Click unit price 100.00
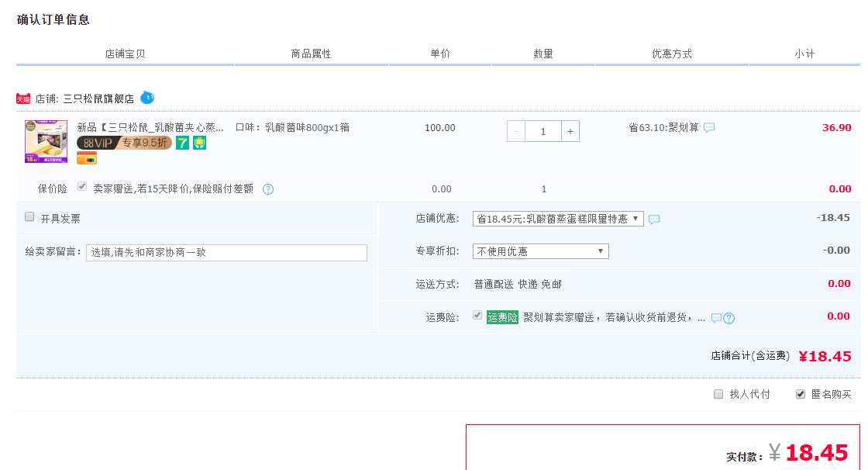The width and height of the screenshot is (868, 470). pos(440,128)
